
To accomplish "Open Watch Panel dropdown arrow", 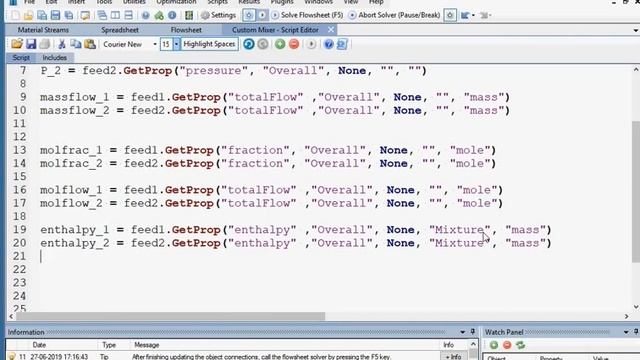I will 626,332.
